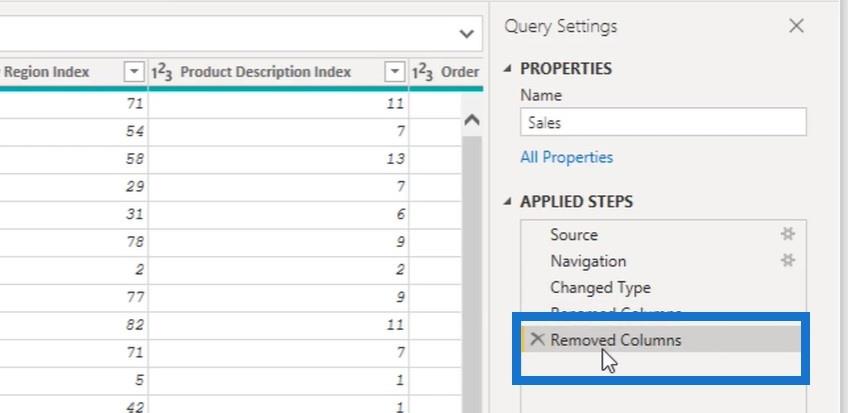Screen dimensions: 848x413
Task: Click the query Name field containing Sales
Action: (662, 122)
